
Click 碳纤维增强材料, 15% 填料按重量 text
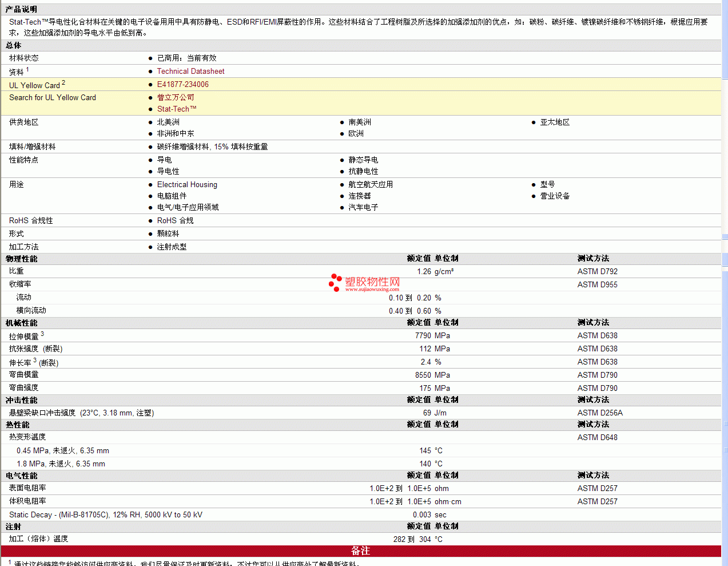point(212,147)
